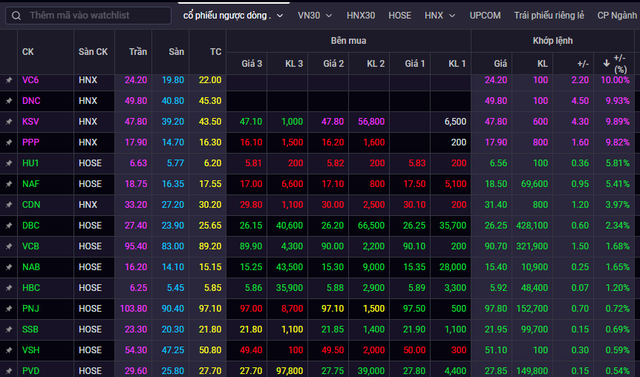Open stock symbol VSH
The width and height of the screenshot is (640, 377).
pos(31,350)
